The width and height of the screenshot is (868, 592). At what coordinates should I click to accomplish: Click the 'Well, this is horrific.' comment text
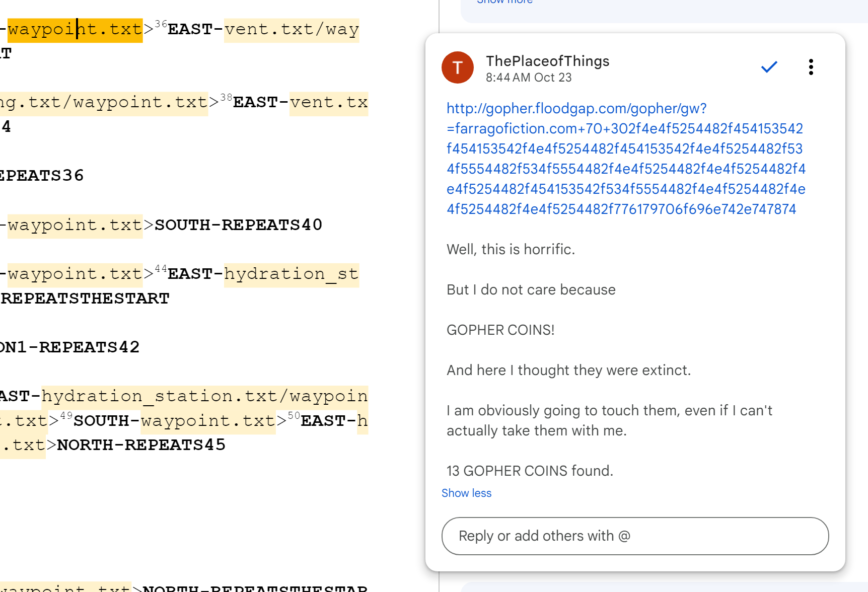pyautogui.click(x=511, y=249)
